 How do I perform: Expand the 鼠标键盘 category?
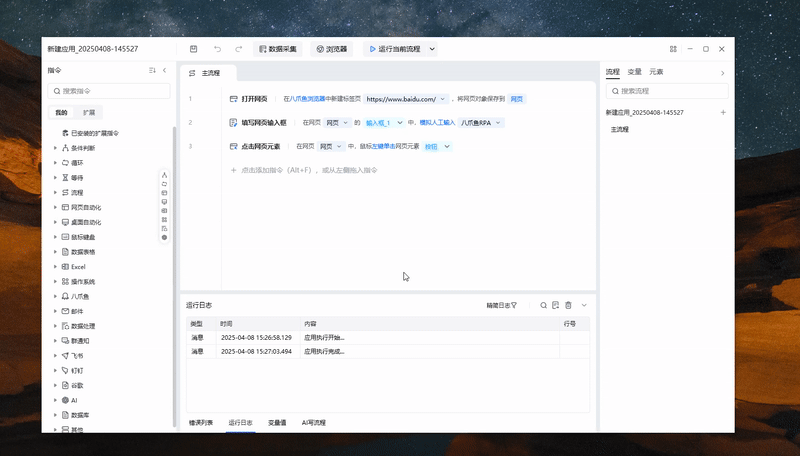55,237
